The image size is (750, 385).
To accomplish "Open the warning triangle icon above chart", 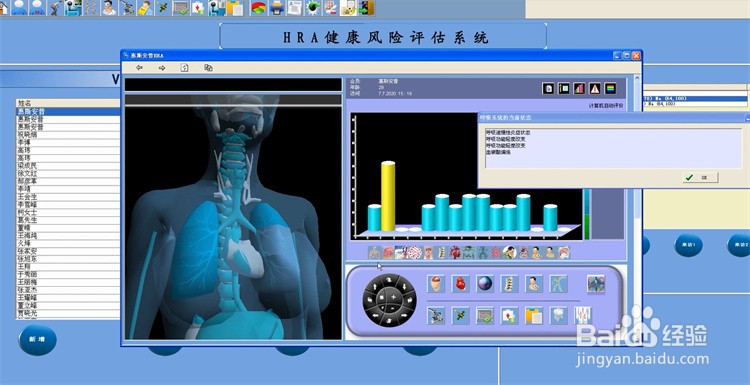I will 595,88.
